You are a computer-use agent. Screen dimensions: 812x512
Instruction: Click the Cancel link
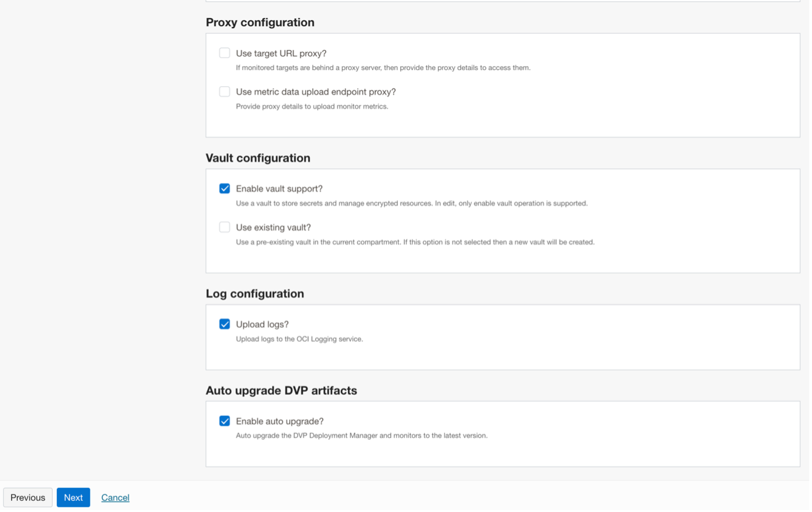click(115, 497)
